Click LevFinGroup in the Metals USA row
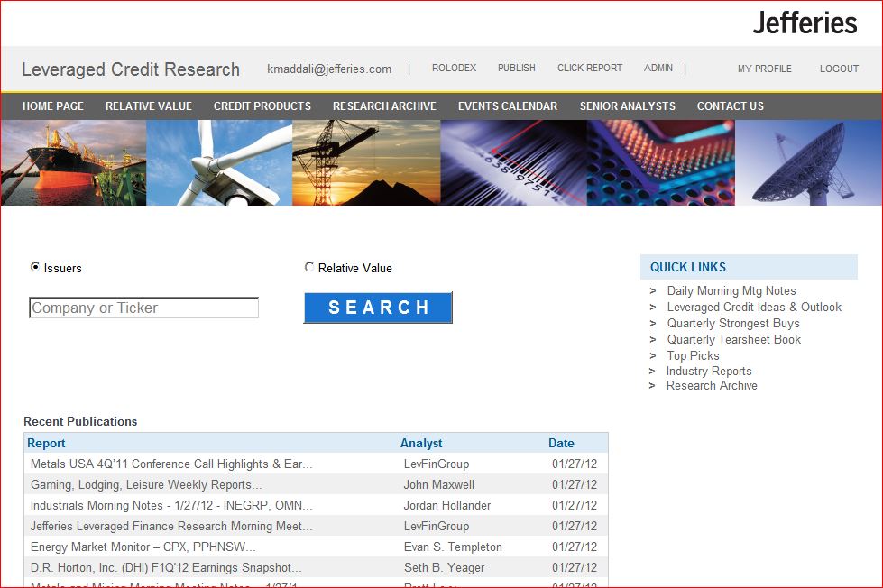Image resolution: width=883 pixels, height=588 pixels. click(437, 464)
